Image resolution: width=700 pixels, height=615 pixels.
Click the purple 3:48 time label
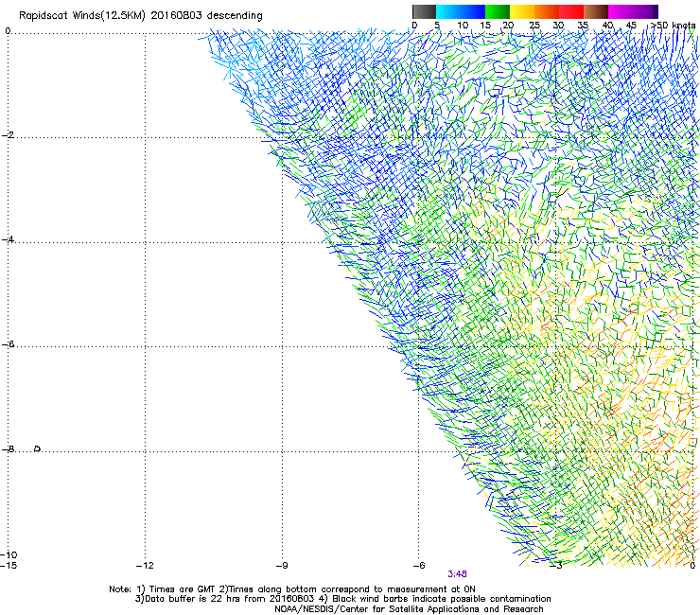point(457,574)
